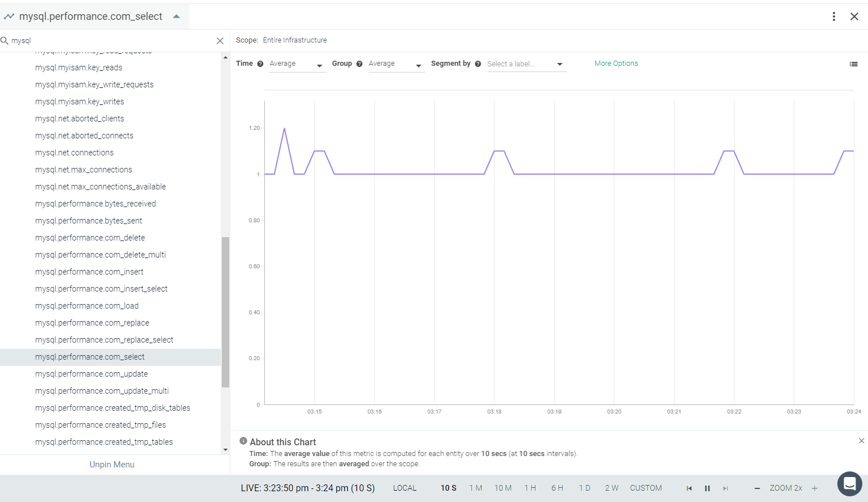Skip to previous time interval
Screen dimensions: 868x502
(x=689, y=488)
